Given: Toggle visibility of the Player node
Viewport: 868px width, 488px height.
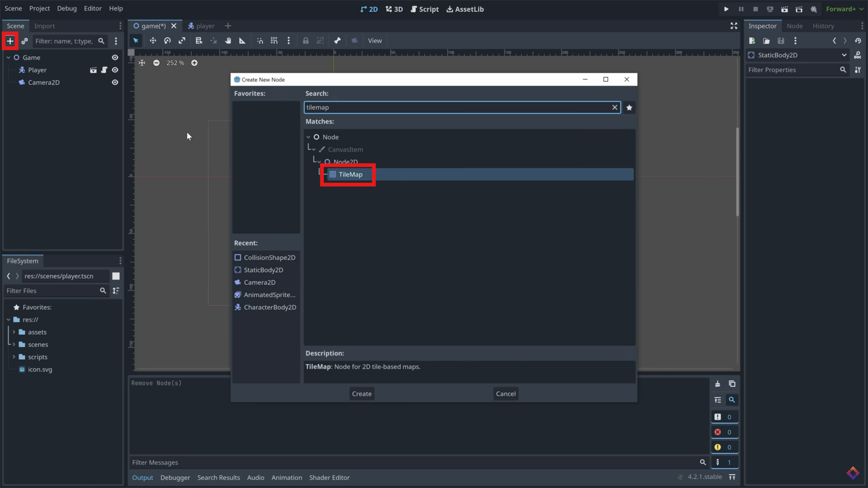Looking at the screenshot, I should point(115,70).
